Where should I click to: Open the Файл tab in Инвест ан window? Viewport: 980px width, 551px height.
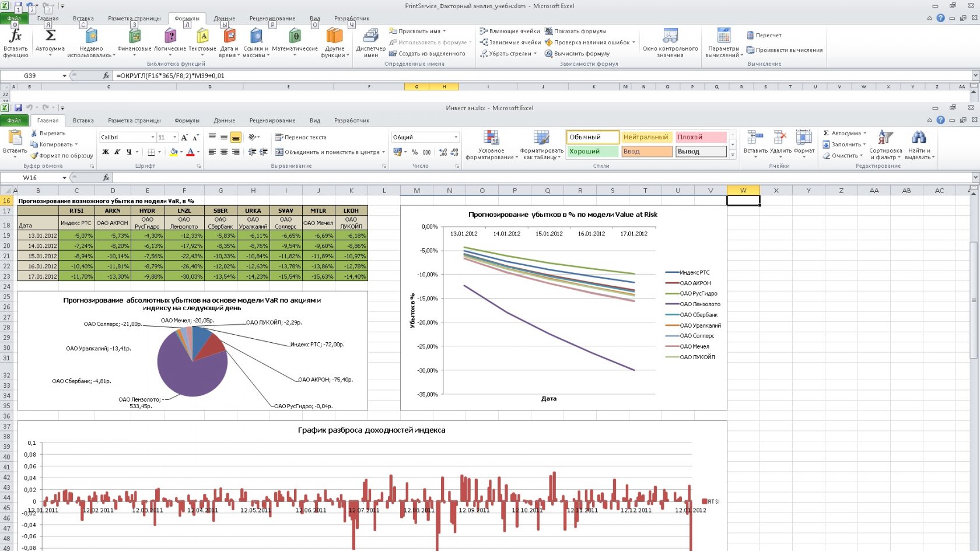pyautogui.click(x=14, y=121)
